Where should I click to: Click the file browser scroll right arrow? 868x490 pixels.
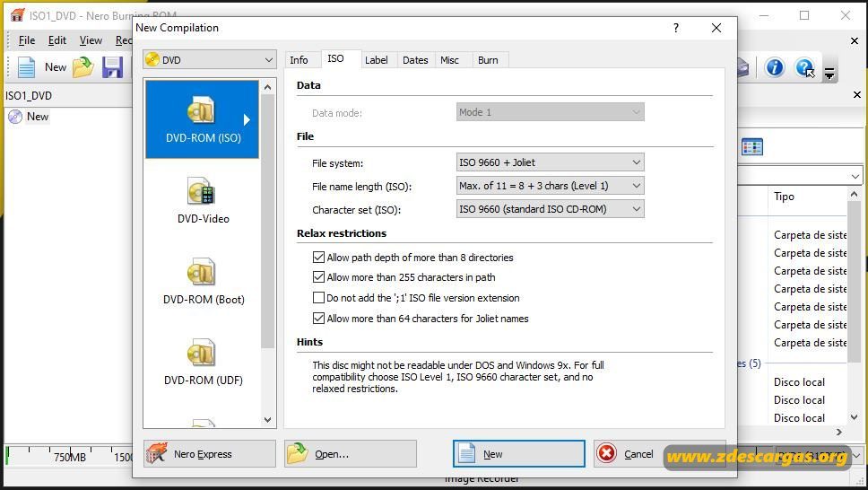(839, 432)
